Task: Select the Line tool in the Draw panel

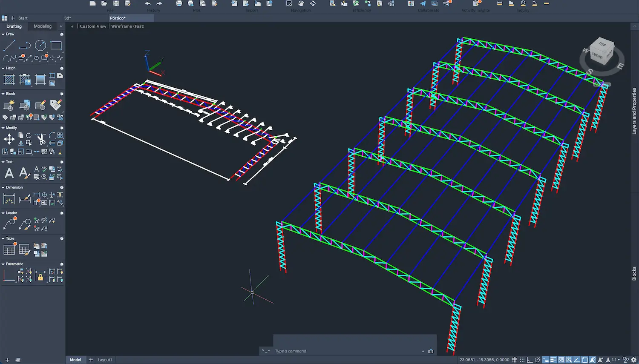Action: tap(9, 45)
